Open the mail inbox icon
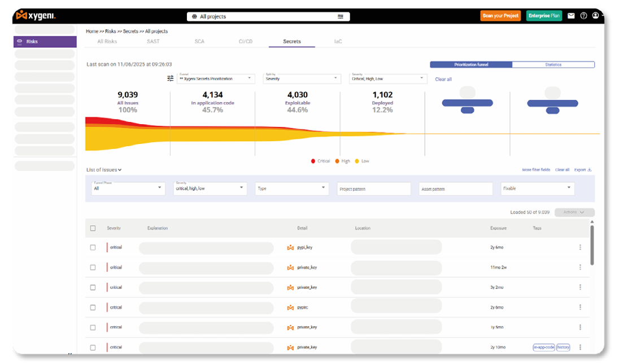The width and height of the screenshot is (619, 364). [571, 16]
